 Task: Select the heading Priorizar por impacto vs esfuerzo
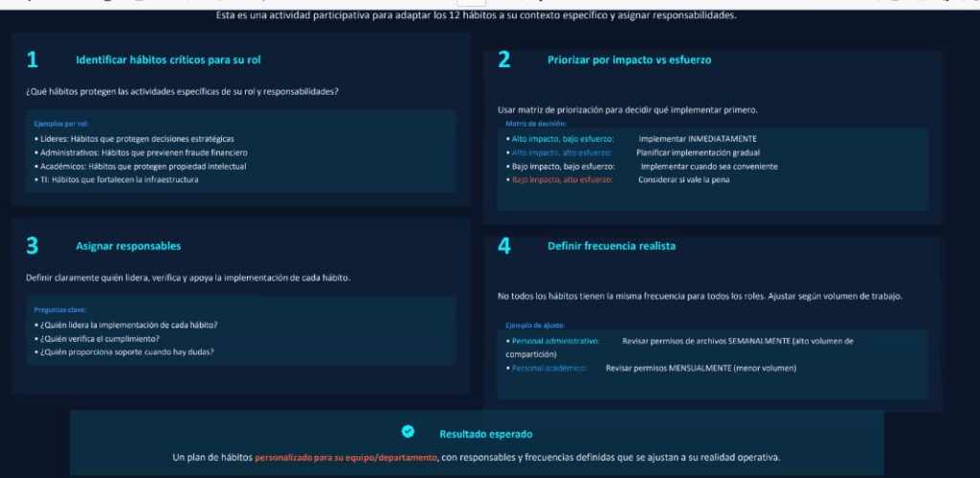tap(629, 60)
